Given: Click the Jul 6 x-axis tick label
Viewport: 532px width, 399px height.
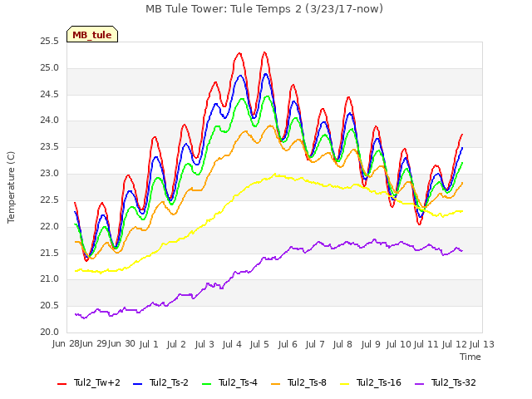Looking at the screenshot, I should pyautogui.click(x=288, y=344).
